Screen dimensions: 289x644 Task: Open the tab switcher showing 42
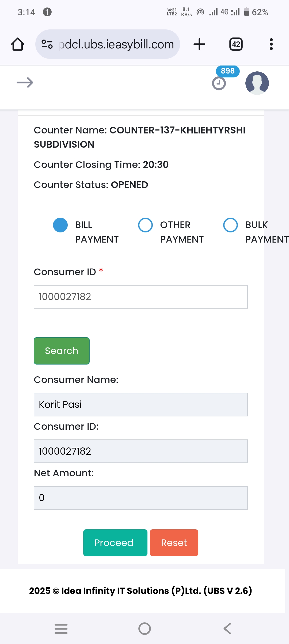coord(236,44)
